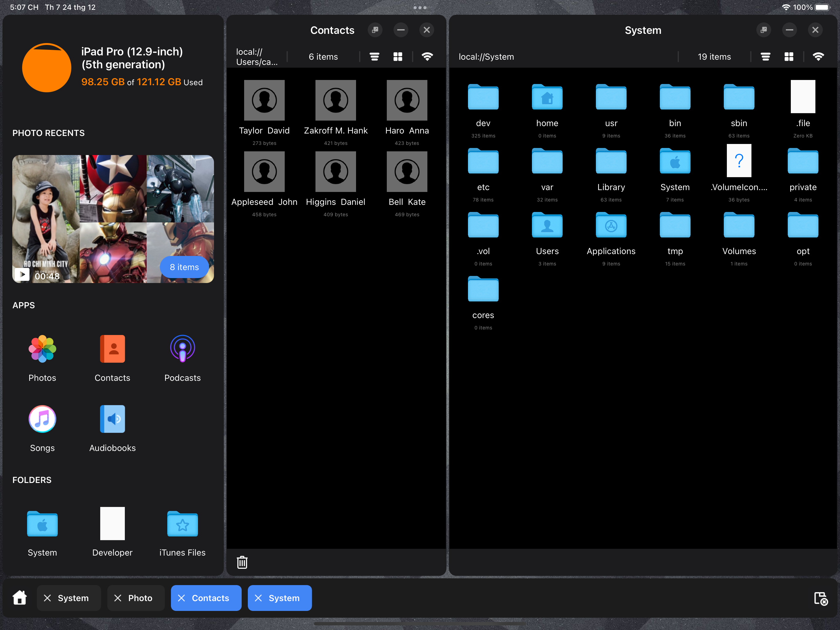This screenshot has width=840, height=630.
Task: Click the Wi-Fi icon in Contacts toolbar
Action: [427, 57]
